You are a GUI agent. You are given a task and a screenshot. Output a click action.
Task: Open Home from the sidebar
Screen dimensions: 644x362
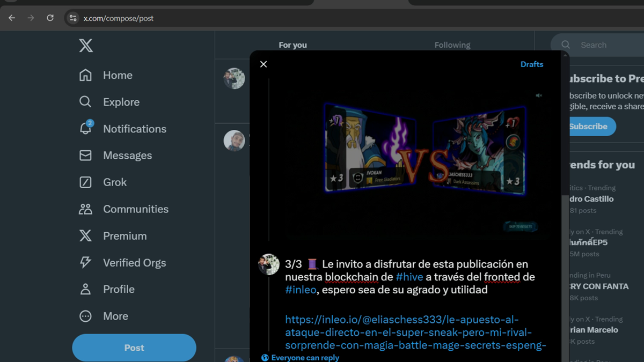point(106,75)
